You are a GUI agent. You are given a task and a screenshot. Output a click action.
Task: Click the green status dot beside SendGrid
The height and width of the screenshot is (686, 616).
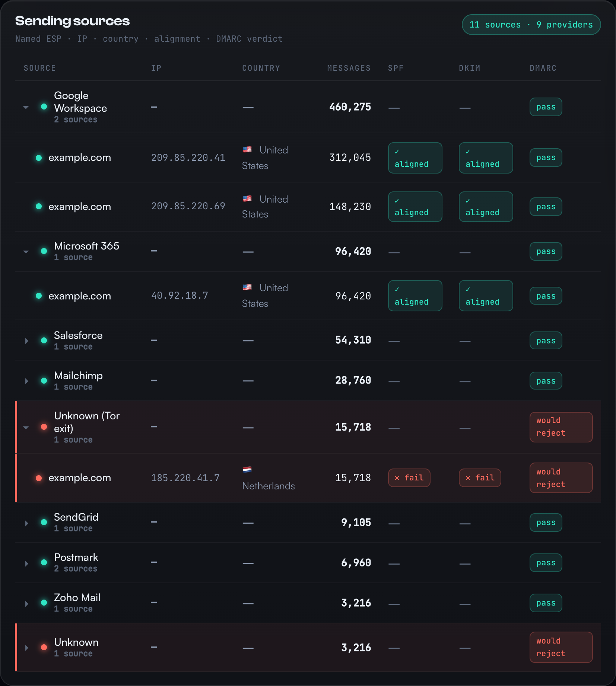(x=44, y=522)
